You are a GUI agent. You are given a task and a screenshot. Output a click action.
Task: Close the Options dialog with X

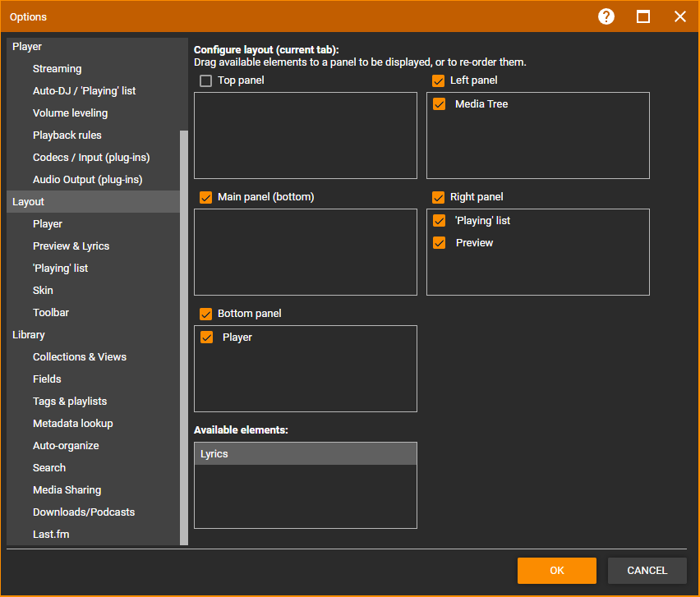(x=680, y=17)
